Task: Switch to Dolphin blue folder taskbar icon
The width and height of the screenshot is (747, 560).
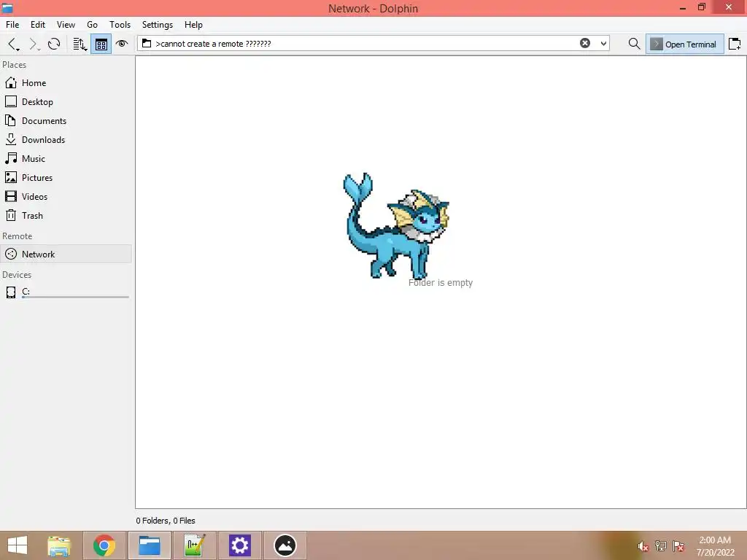Action: pos(149,545)
